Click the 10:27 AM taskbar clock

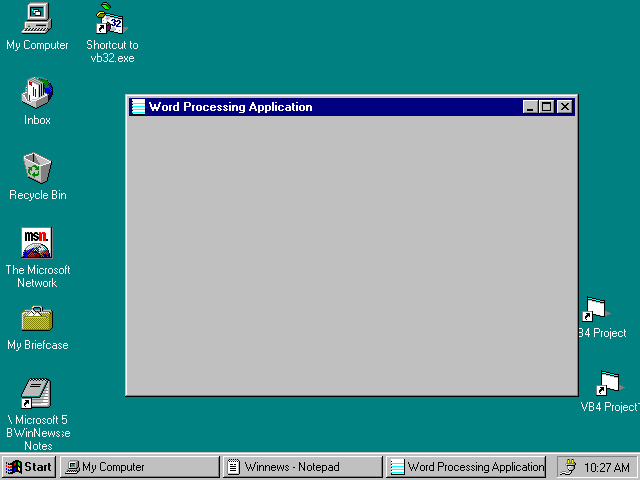tap(607, 467)
